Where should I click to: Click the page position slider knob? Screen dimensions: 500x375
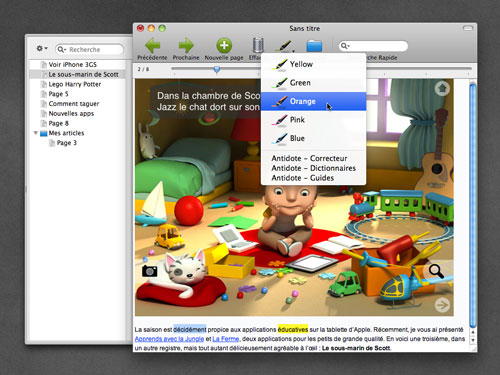[x=217, y=69]
